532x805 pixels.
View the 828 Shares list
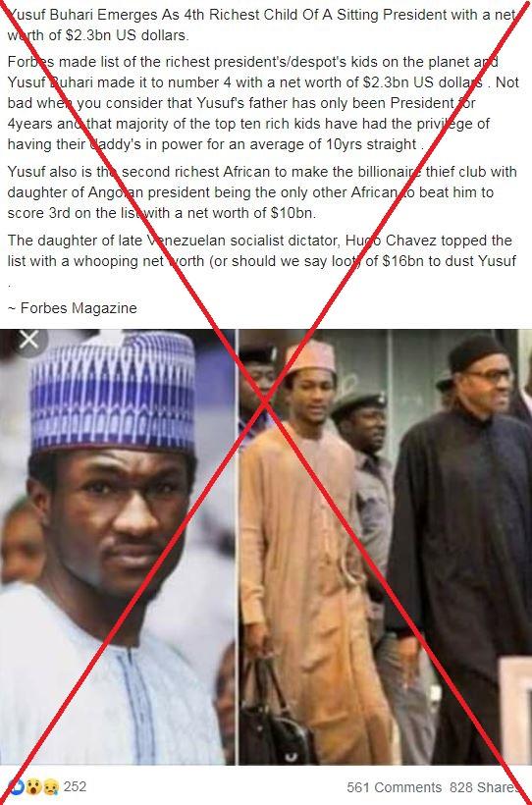coord(484,787)
